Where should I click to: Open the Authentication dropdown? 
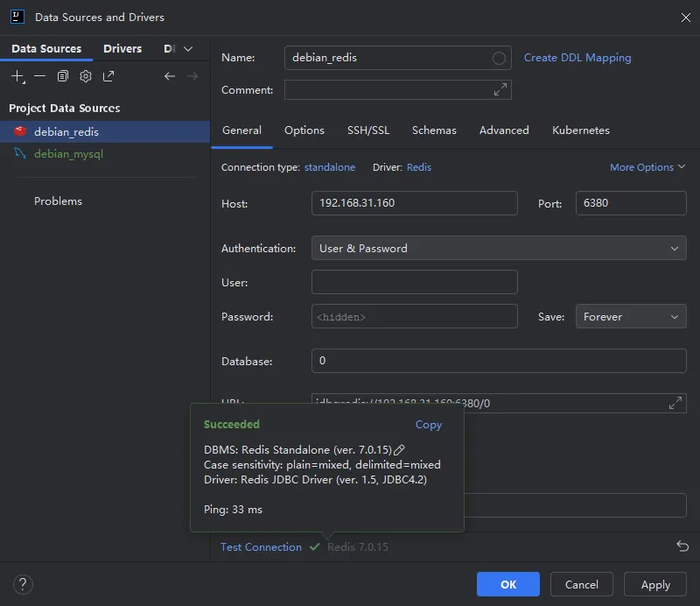(499, 249)
